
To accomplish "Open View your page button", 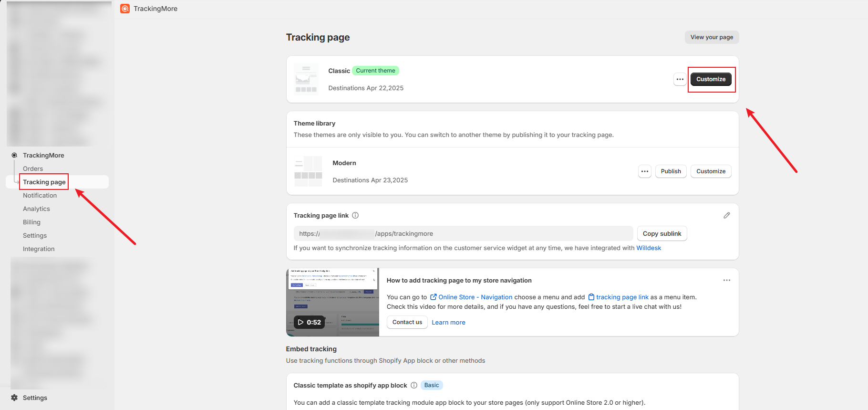I will click(712, 37).
